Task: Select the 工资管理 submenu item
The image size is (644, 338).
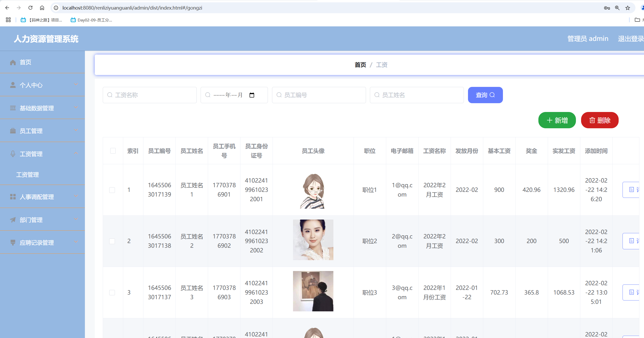Action: [x=27, y=175]
